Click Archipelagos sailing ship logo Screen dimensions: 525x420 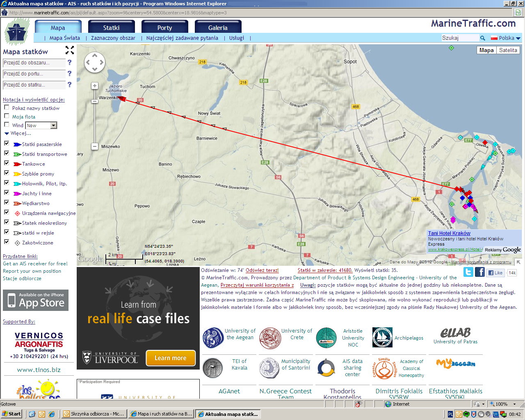tap(382, 337)
